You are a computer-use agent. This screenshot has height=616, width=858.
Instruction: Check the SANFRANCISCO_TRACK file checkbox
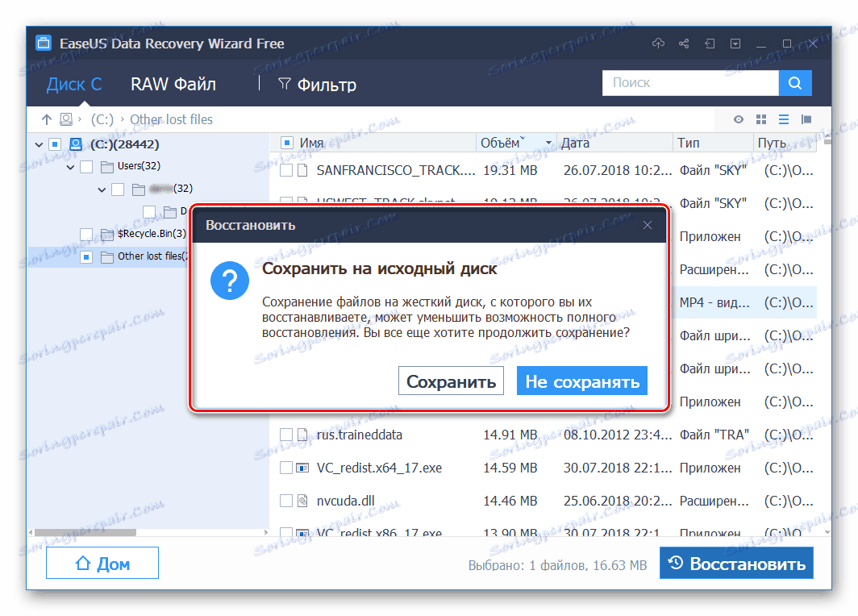pos(286,171)
